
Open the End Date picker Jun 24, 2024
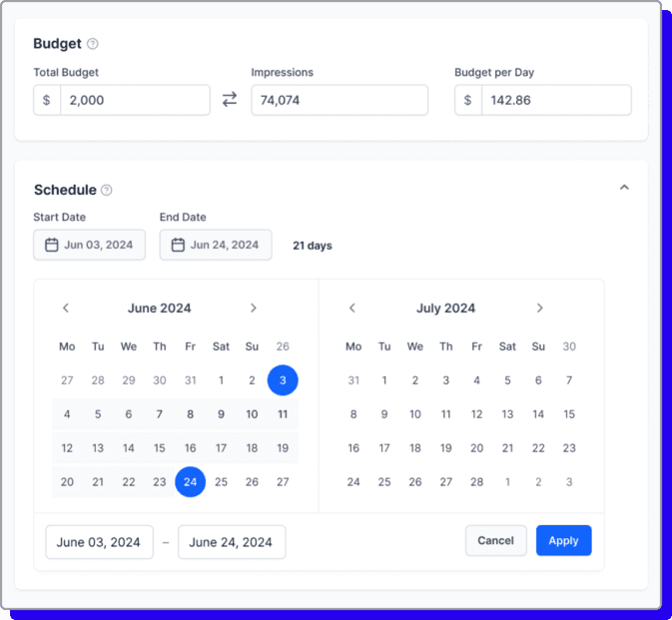pyautogui.click(x=216, y=245)
